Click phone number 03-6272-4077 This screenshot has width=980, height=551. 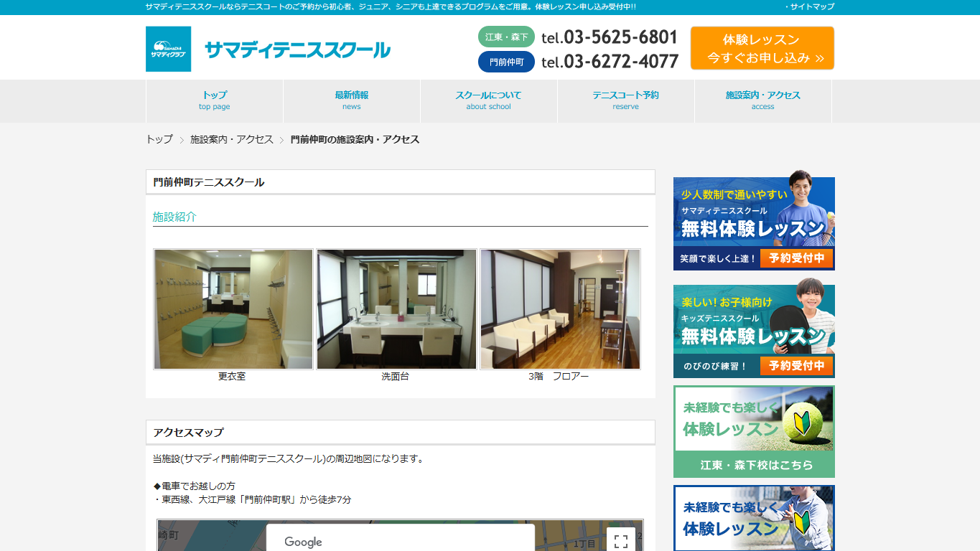tap(610, 62)
